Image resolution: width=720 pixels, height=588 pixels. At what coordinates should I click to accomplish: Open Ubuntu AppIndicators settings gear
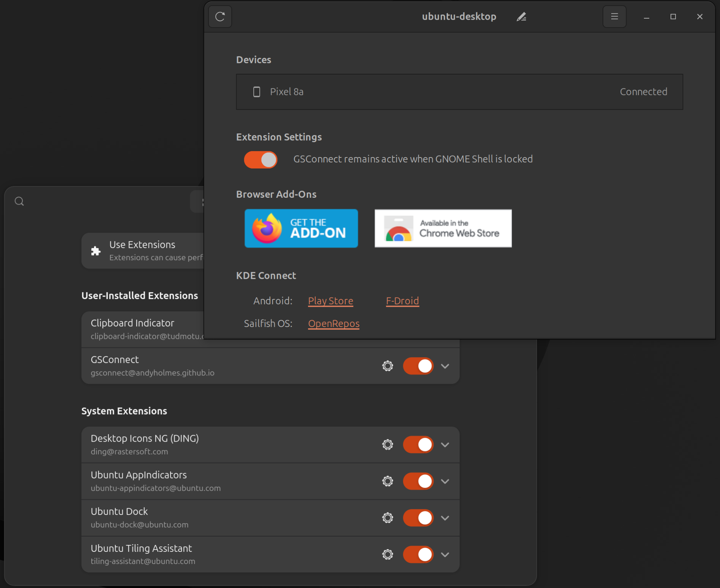pos(388,481)
